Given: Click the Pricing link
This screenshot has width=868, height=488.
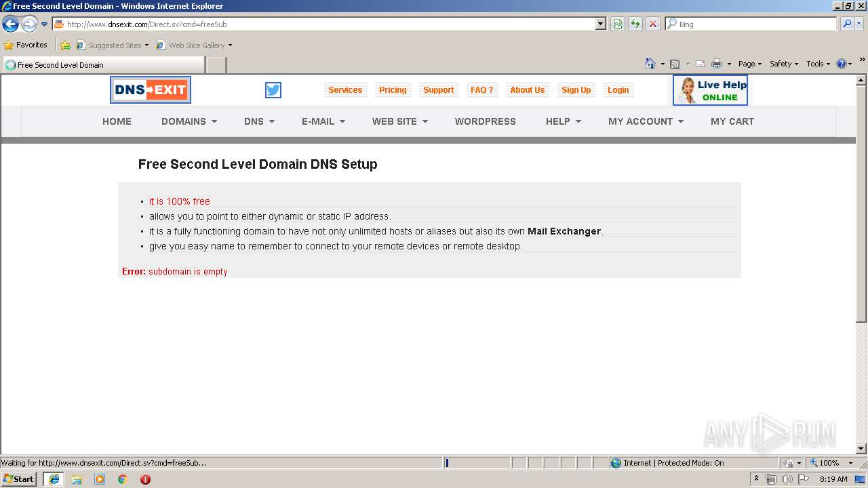Looking at the screenshot, I should 393,90.
